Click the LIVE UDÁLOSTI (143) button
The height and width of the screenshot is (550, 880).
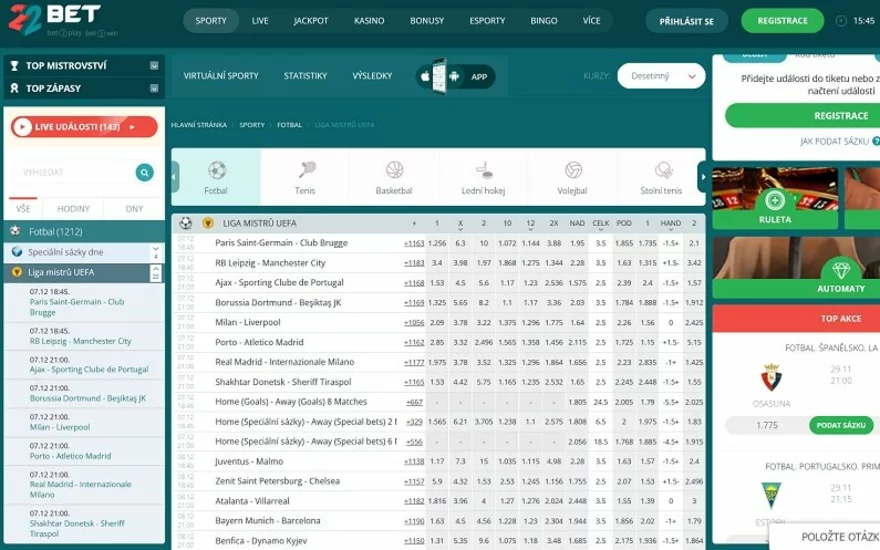[x=84, y=127]
